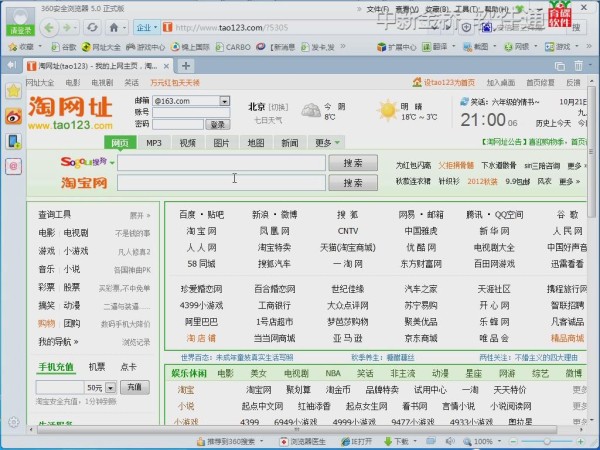Image resolution: width=600 pixels, height=450 pixels.
Task: Open the mobile phone sidebar icon
Action: [x=14, y=141]
